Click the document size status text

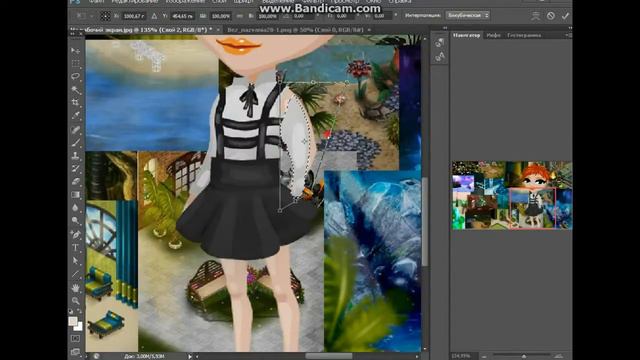pyautogui.click(x=144, y=356)
